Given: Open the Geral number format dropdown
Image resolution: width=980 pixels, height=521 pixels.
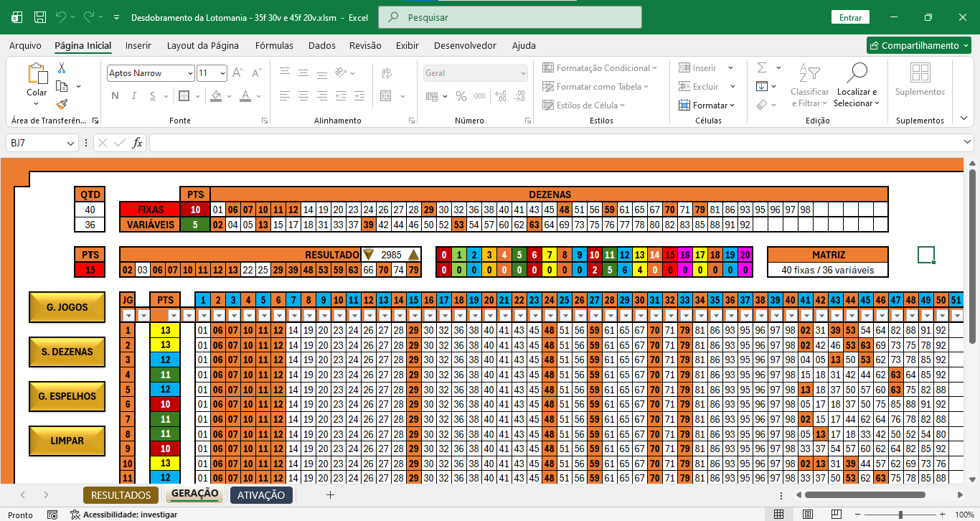Looking at the screenshot, I should pyautogui.click(x=522, y=73).
